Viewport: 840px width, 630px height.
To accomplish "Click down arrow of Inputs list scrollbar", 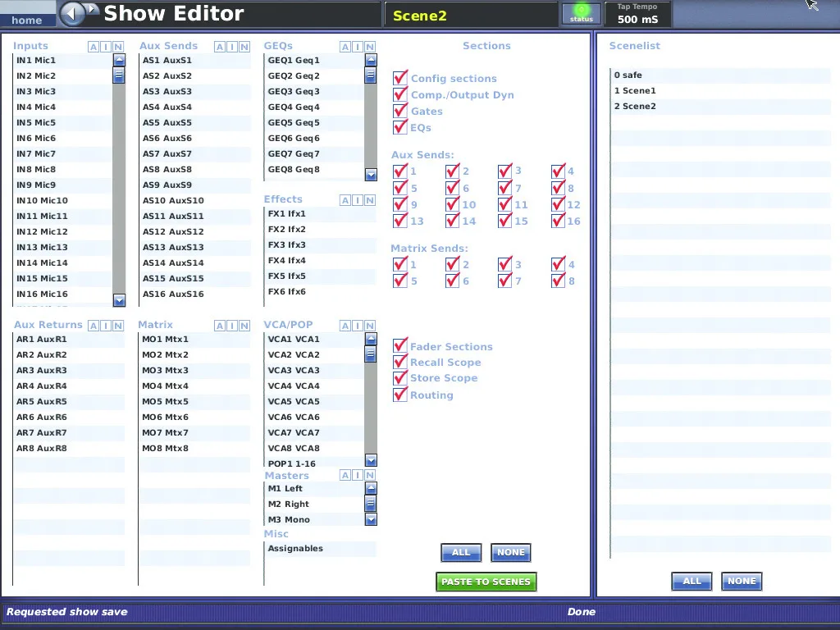I will point(119,300).
